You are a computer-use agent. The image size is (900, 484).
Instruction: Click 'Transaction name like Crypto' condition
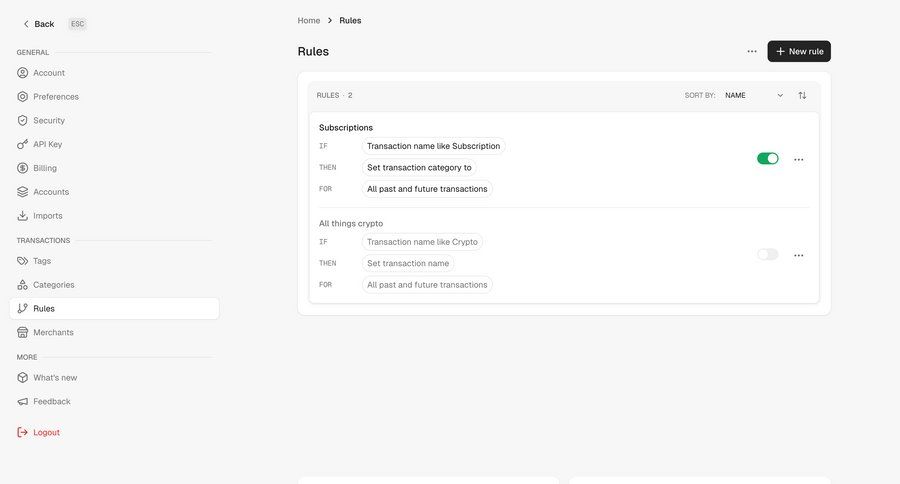(x=422, y=242)
